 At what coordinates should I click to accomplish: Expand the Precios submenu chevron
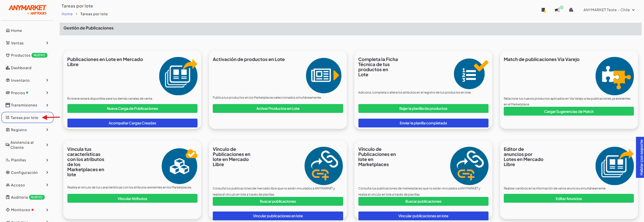pyautogui.click(x=47, y=93)
